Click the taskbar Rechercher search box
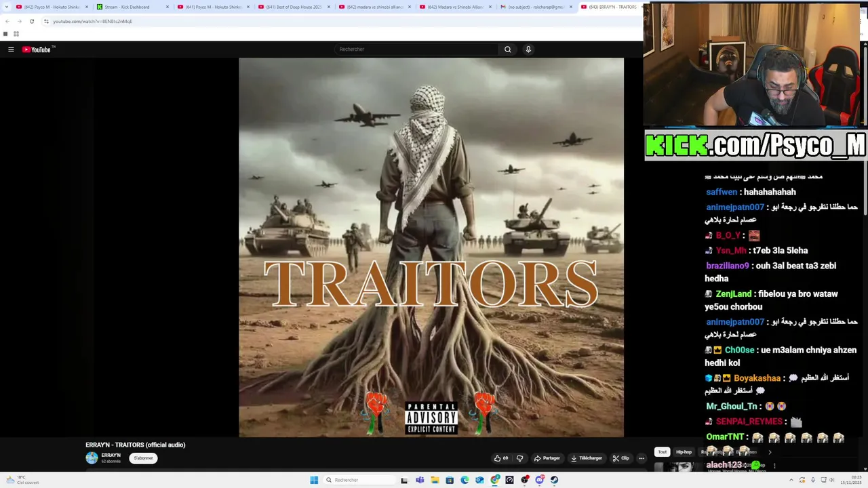 tap(359, 480)
